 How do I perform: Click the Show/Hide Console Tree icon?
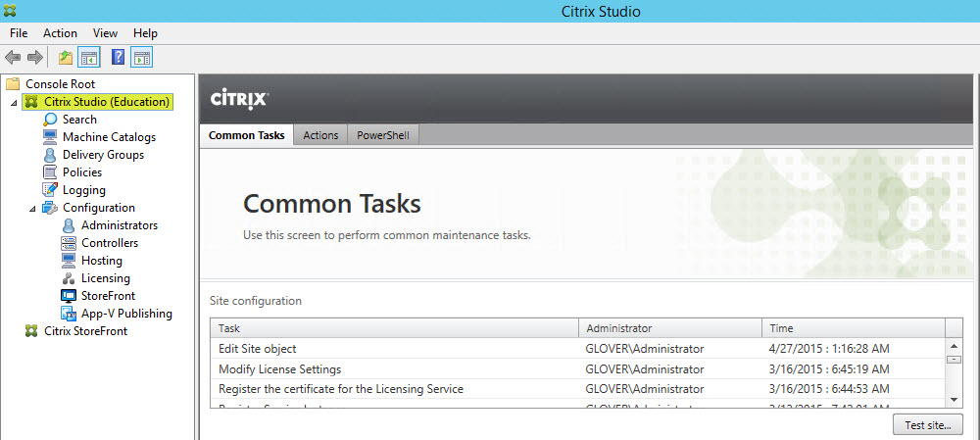pyautogui.click(x=89, y=58)
